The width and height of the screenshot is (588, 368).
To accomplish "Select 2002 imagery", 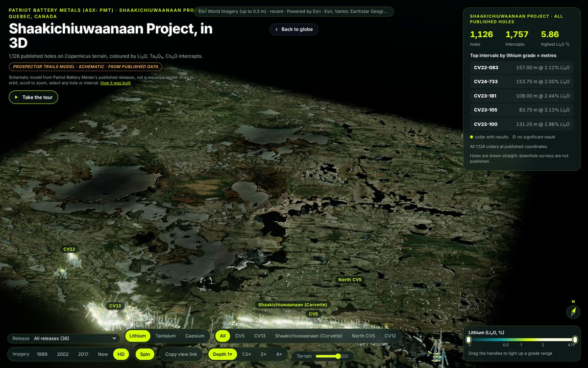I will (x=63, y=354).
